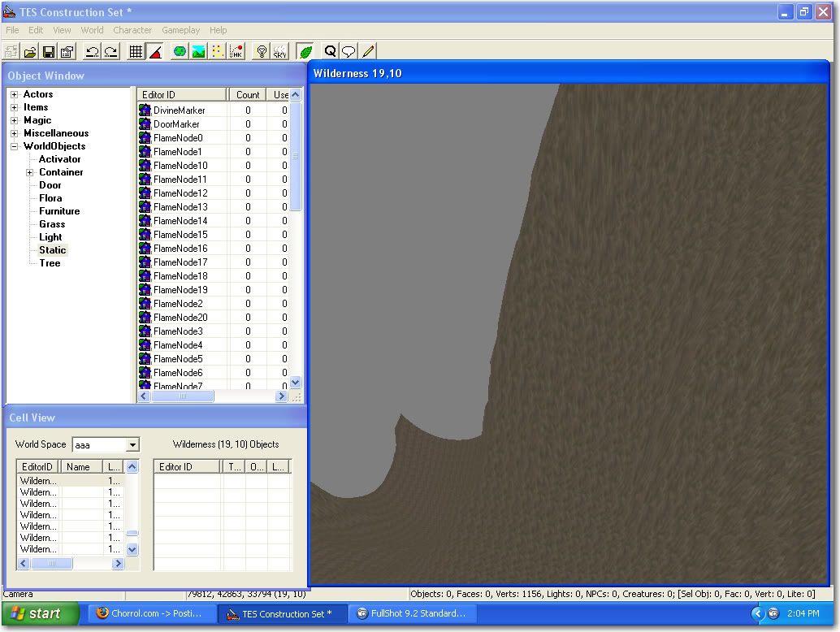Toggle Snap to Angle red icon

coord(155,51)
